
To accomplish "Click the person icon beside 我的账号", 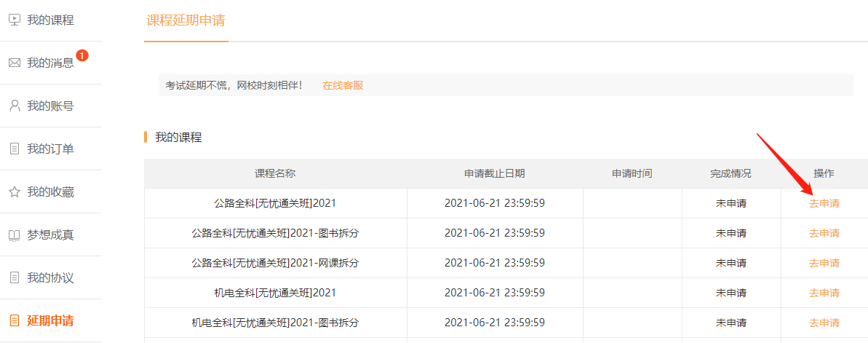I will point(15,106).
